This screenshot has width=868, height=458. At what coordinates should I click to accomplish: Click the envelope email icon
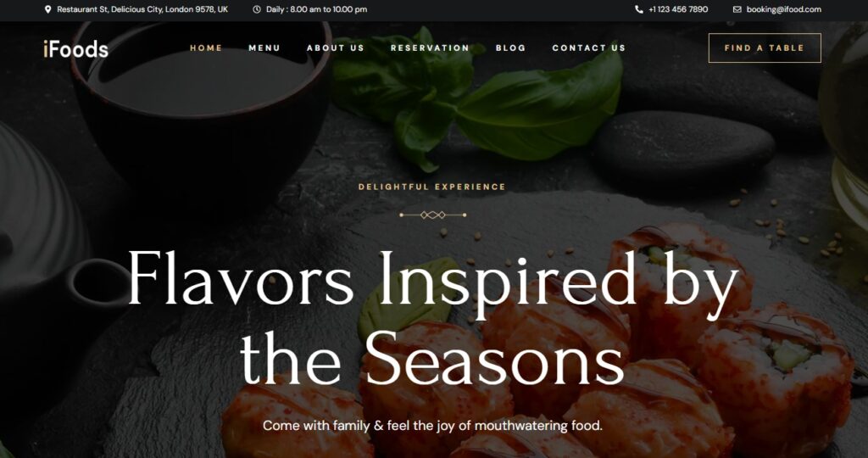[x=737, y=9]
